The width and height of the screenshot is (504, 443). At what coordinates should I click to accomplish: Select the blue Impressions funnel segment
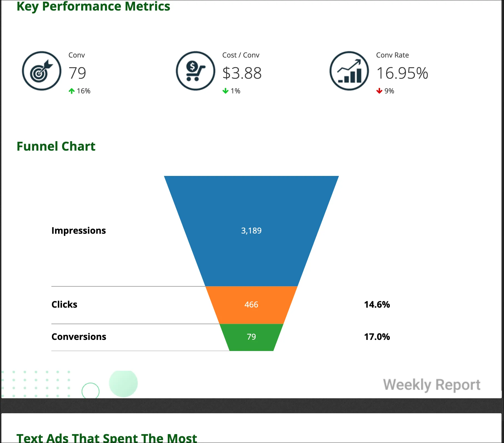click(251, 231)
